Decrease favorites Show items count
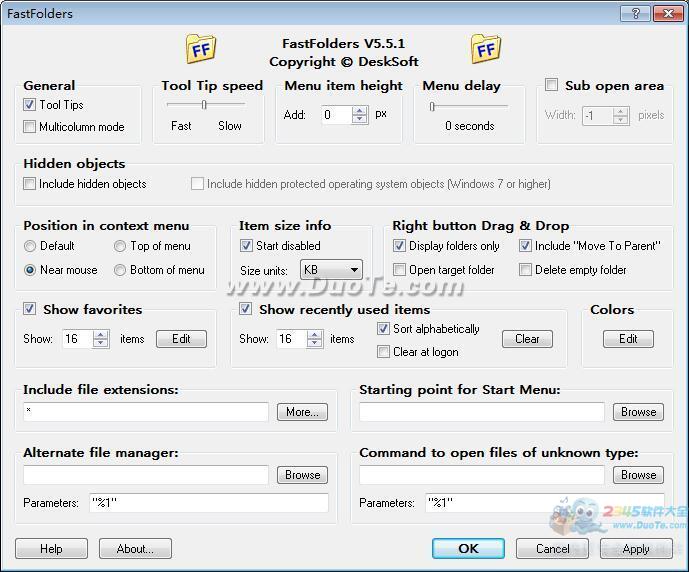This screenshot has width=689, height=572. (x=101, y=343)
